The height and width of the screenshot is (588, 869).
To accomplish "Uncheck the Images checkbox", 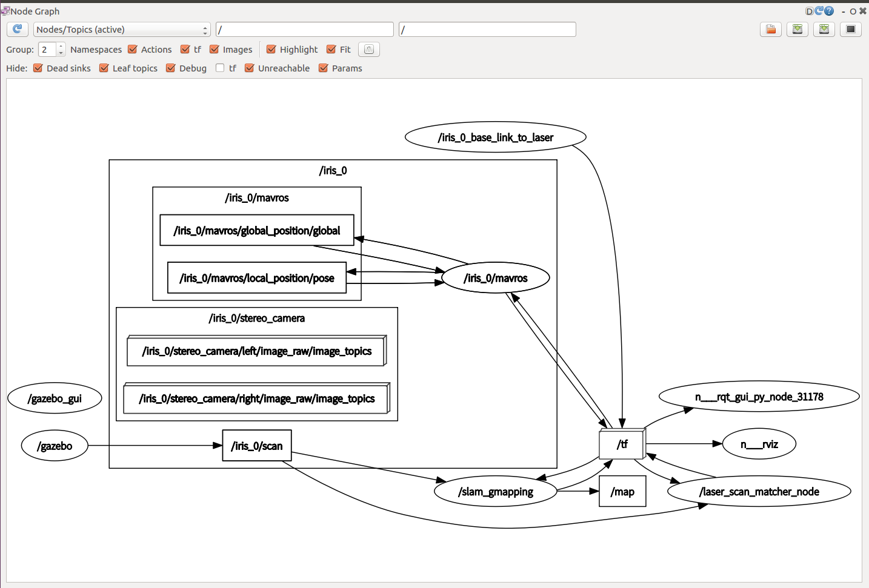I will click(x=213, y=49).
